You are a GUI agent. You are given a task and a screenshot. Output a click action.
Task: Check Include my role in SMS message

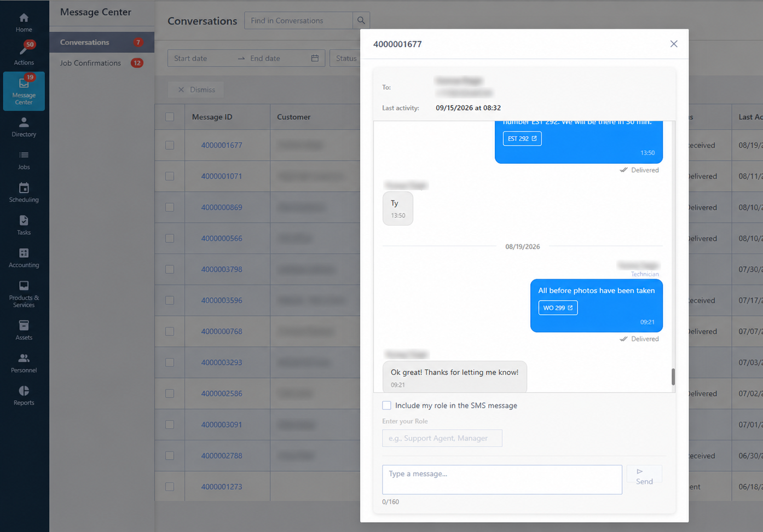click(387, 406)
